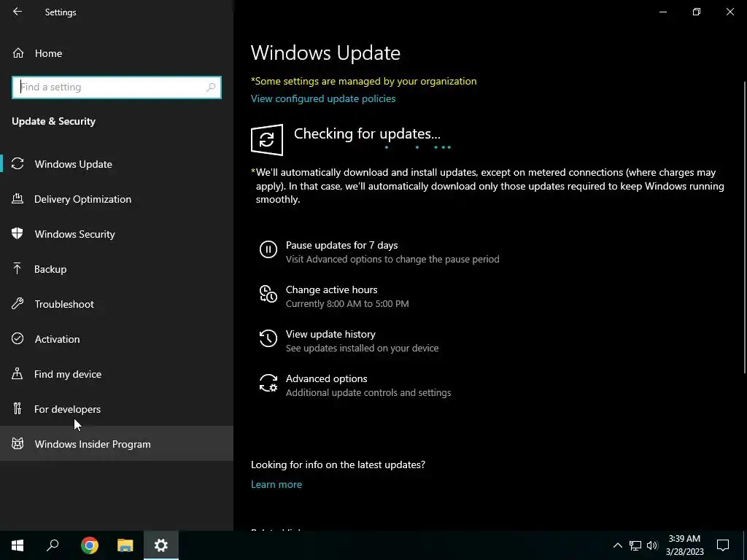Click the update history clock icon
This screenshot has height=560, width=747.
268,338
